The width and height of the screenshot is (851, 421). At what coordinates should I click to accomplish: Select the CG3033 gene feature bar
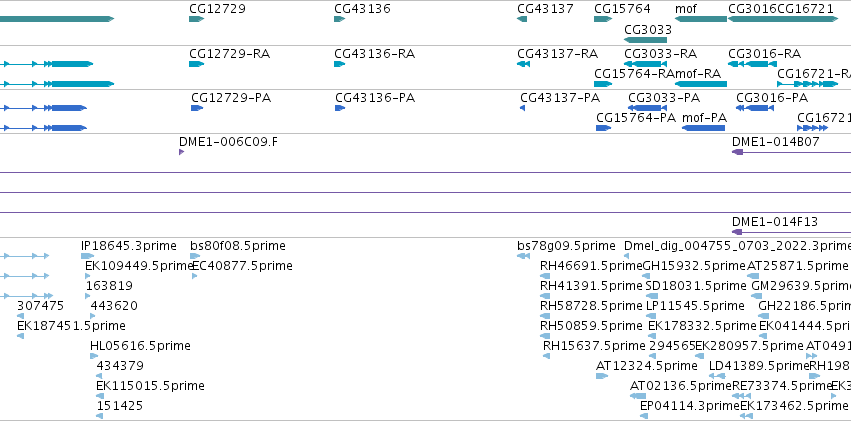[645, 40]
